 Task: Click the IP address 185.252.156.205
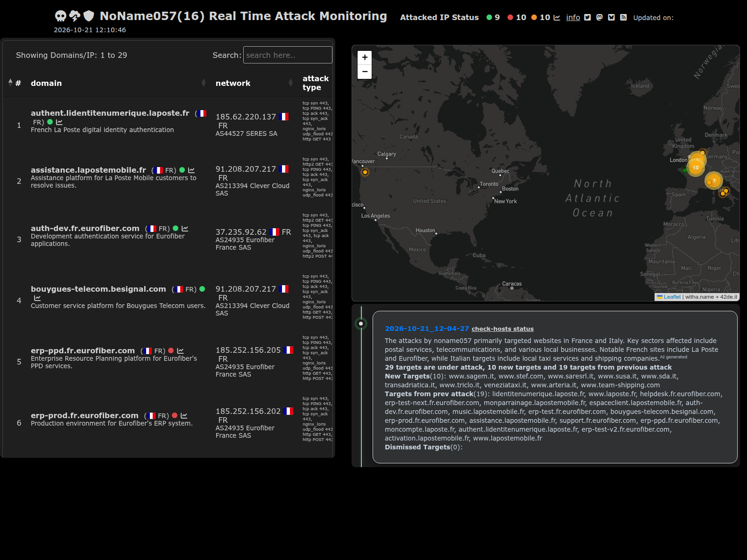pyautogui.click(x=248, y=350)
